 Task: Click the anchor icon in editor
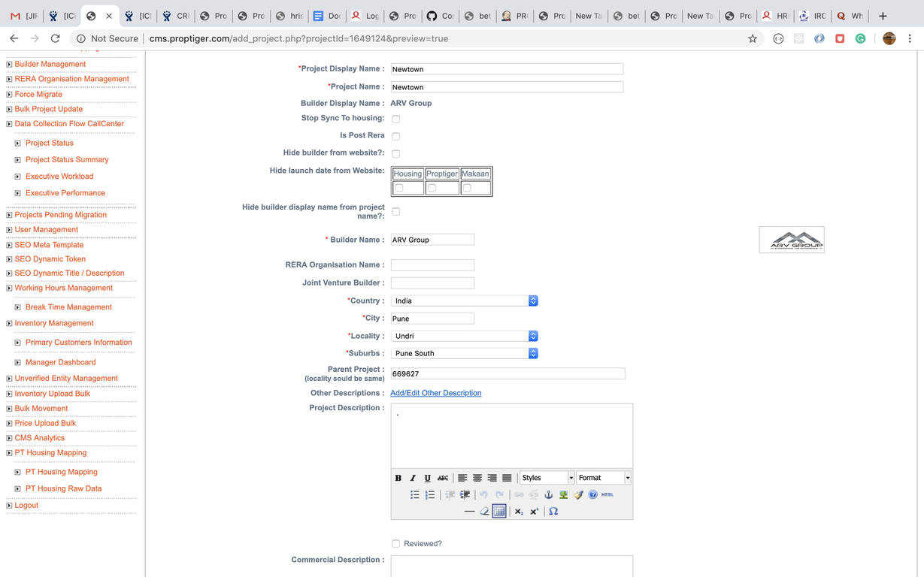pyautogui.click(x=548, y=494)
